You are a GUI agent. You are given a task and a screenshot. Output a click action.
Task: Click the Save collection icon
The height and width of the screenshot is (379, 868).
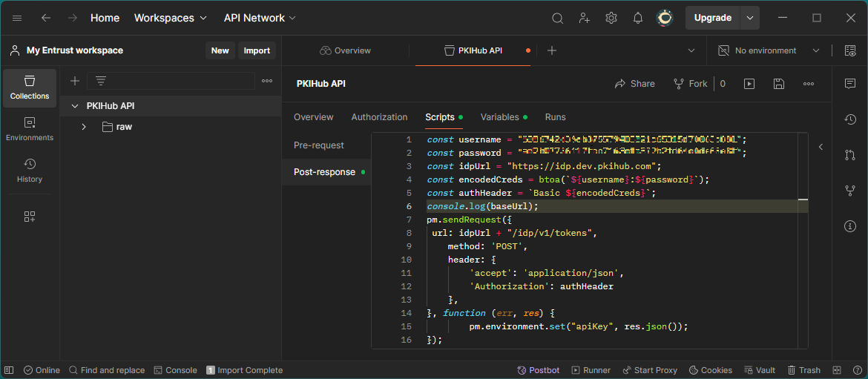point(778,84)
